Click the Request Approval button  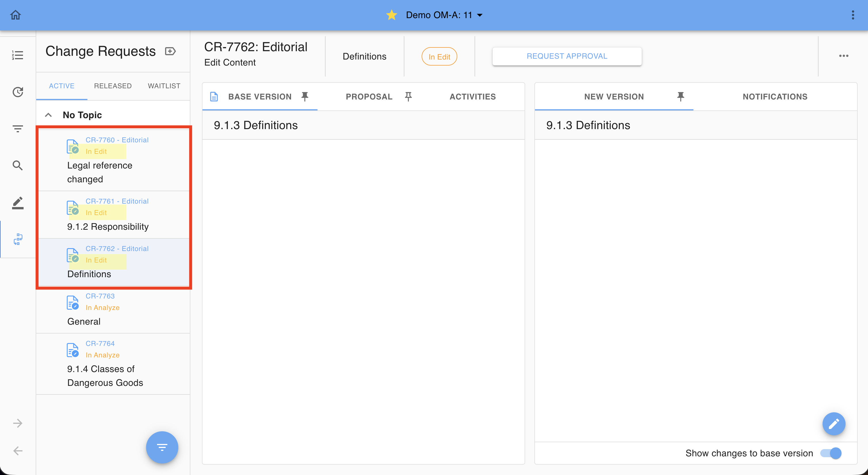click(567, 56)
